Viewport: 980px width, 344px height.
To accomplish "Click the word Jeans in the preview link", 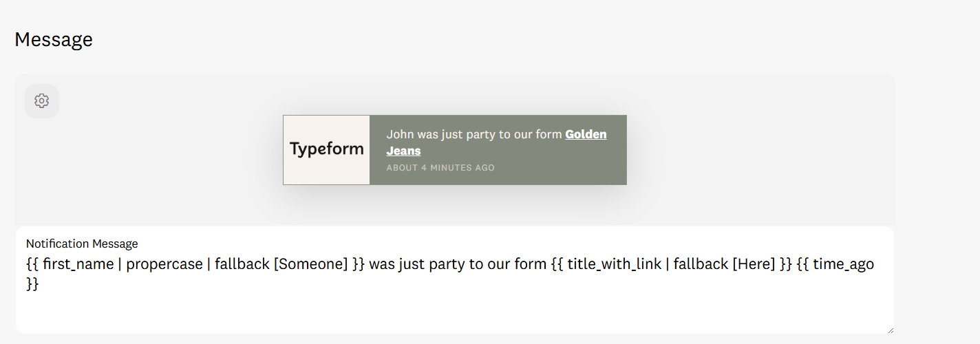I will 403,151.
